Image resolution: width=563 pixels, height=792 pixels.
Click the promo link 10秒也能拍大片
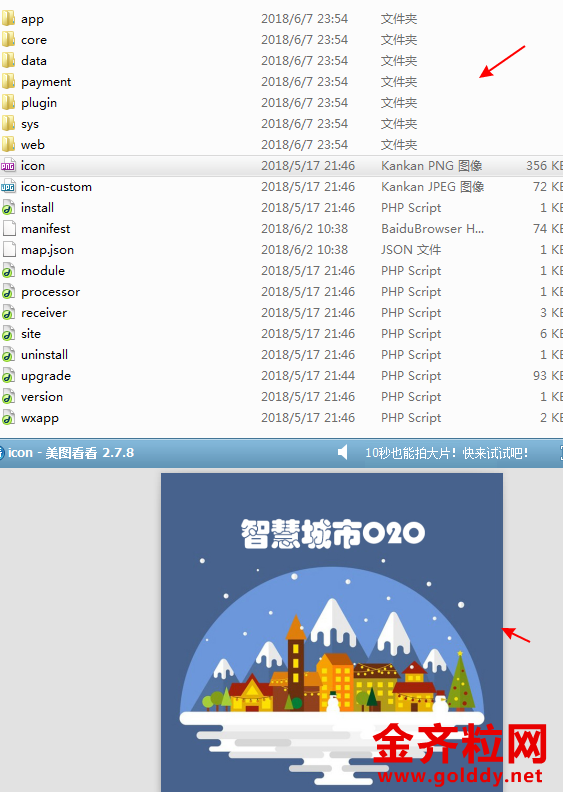pyautogui.click(x=446, y=453)
